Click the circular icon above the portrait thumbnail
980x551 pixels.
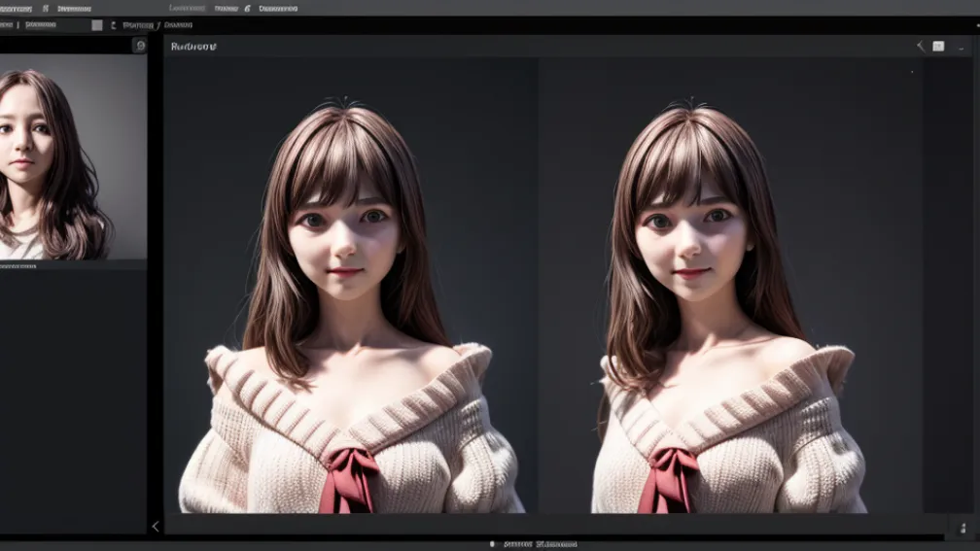tap(140, 46)
